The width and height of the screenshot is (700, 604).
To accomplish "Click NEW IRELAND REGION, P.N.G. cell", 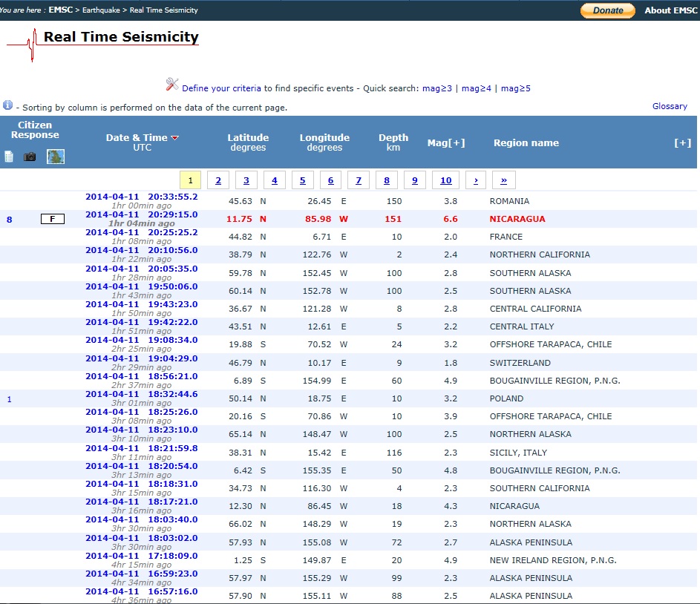I will point(553,560).
